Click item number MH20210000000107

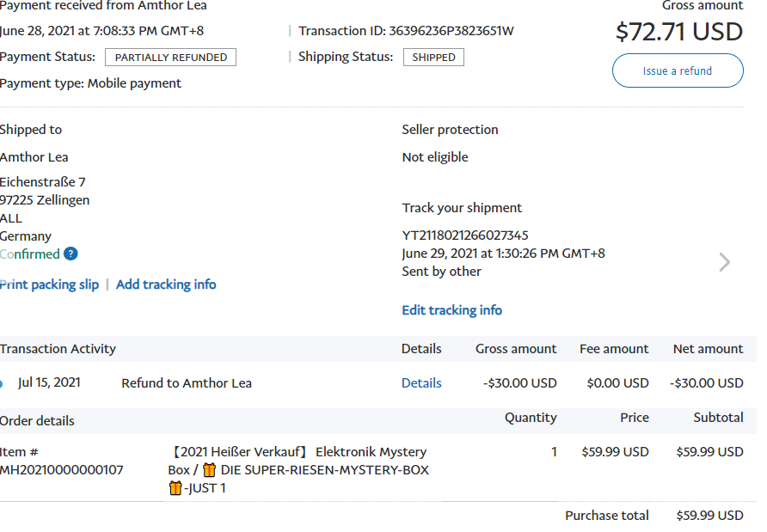coord(62,470)
